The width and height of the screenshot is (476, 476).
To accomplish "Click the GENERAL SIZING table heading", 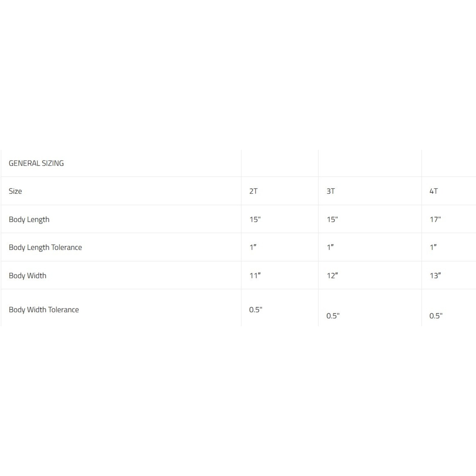I will click(x=36, y=163).
